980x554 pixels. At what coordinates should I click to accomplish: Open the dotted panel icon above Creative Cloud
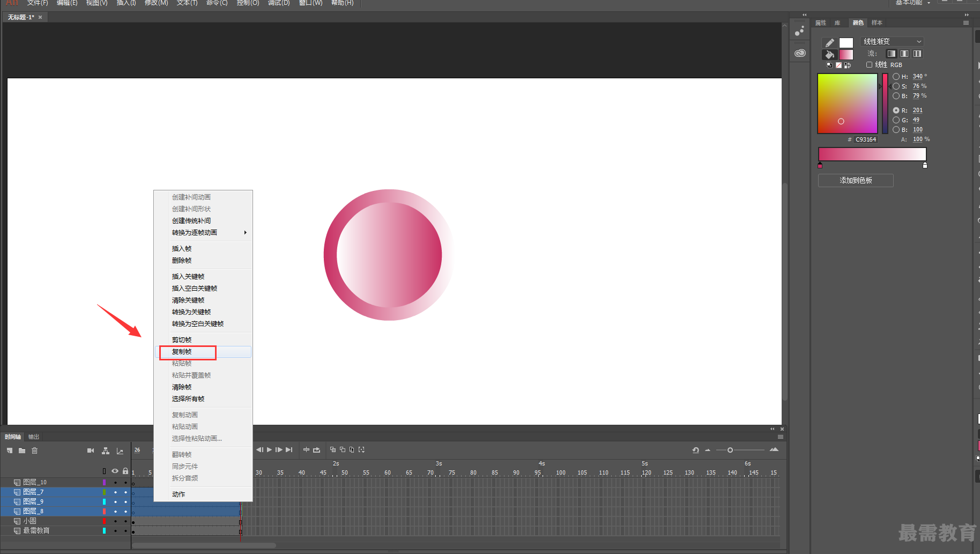[x=799, y=31]
